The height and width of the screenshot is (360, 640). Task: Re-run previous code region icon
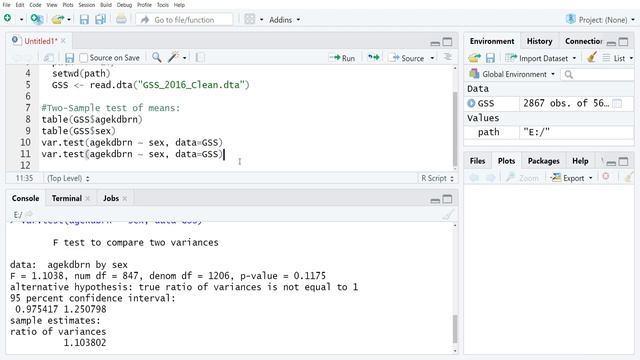pyautogui.click(x=373, y=58)
